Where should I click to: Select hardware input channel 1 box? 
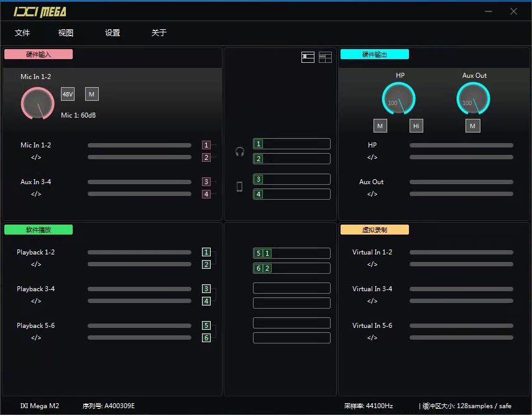(x=206, y=145)
